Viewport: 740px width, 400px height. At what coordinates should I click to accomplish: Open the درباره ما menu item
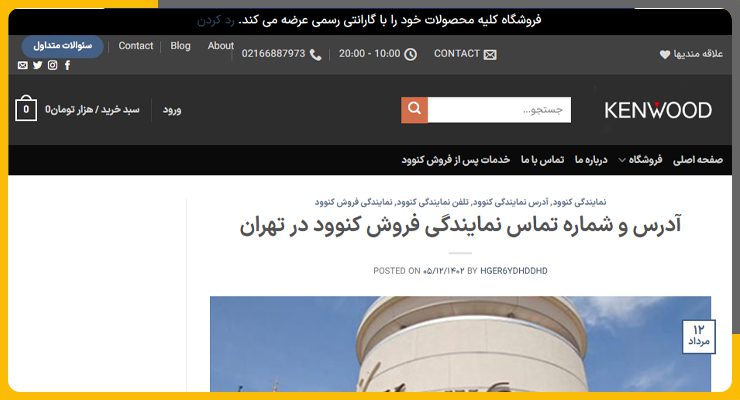pos(591,160)
